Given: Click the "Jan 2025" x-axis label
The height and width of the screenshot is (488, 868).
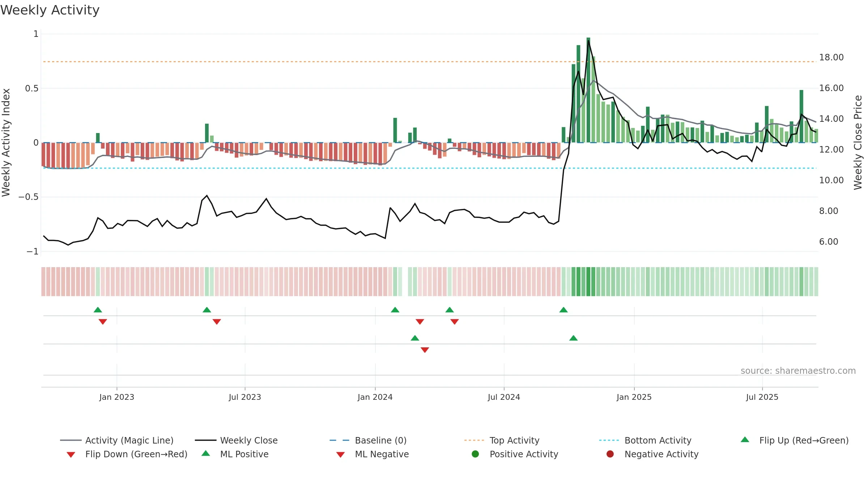Looking at the screenshot, I should tap(634, 397).
